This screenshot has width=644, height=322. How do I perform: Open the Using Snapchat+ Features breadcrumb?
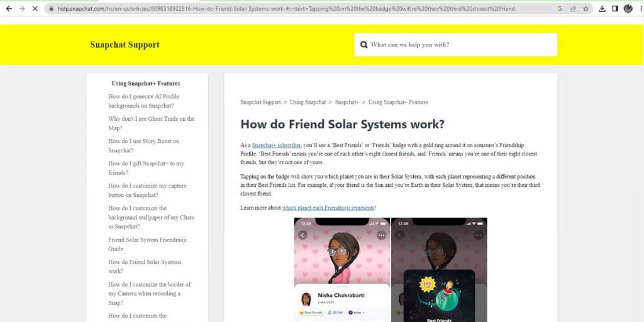tap(398, 103)
